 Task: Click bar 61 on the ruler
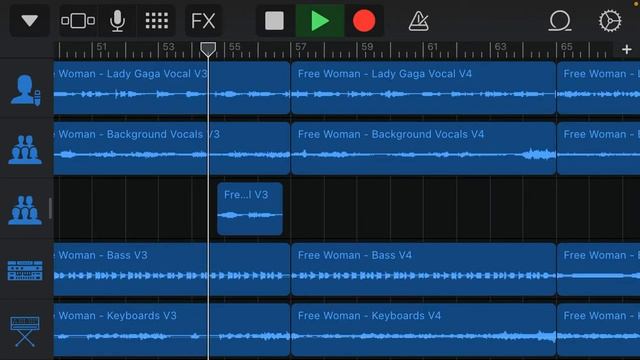(433, 47)
